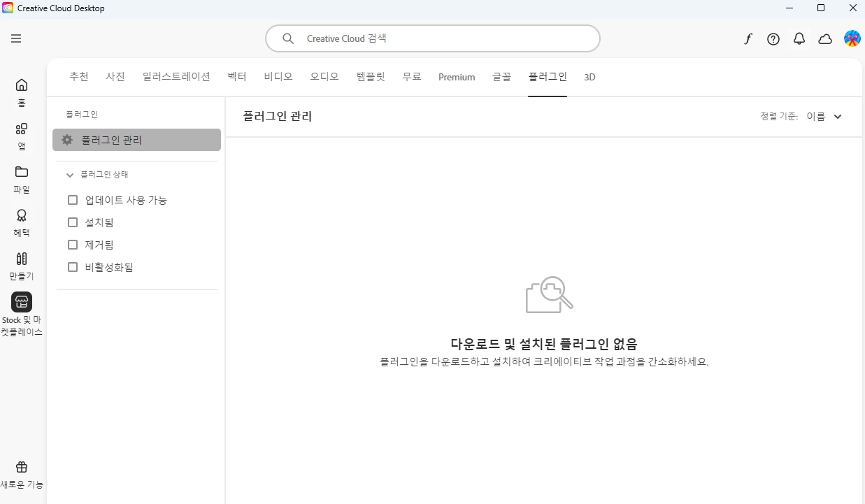
Task: Check the 설치됨 filter
Action: (x=73, y=222)
